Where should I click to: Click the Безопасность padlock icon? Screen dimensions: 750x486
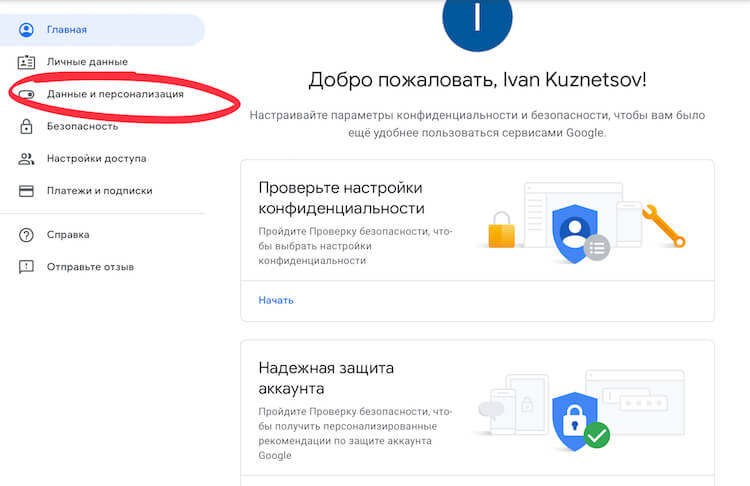pos(27,127)
